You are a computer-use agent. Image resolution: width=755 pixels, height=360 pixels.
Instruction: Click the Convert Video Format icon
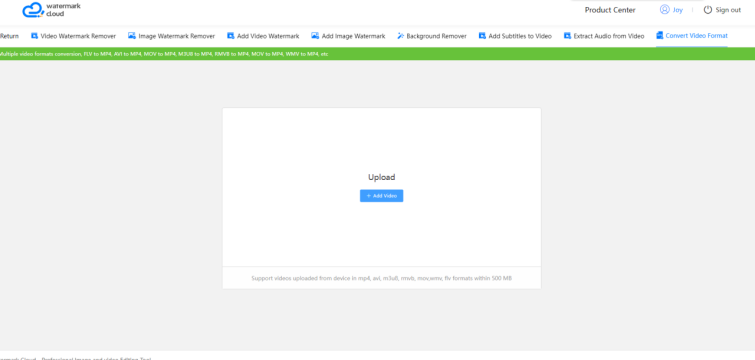point(660,35)
